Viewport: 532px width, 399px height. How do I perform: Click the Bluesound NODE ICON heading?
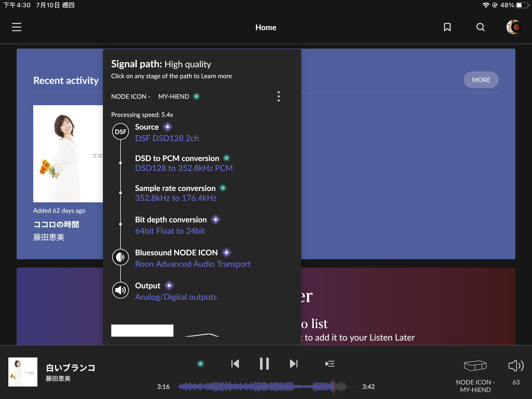(176, 252)
